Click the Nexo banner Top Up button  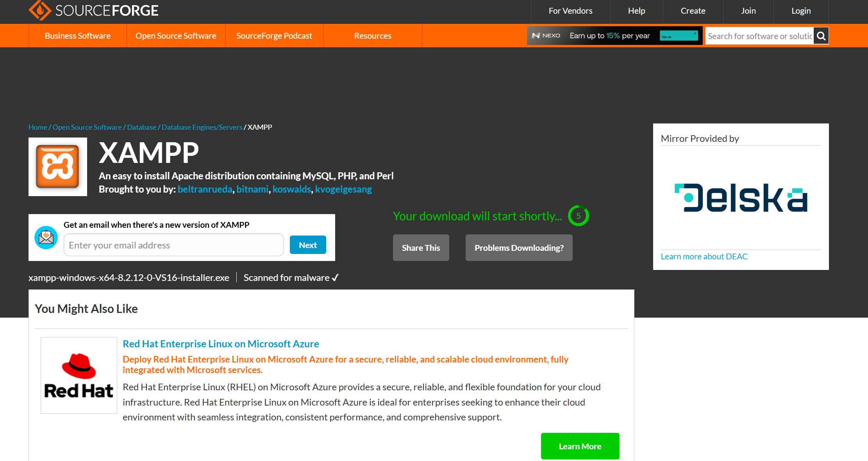[x=679, y=36]
